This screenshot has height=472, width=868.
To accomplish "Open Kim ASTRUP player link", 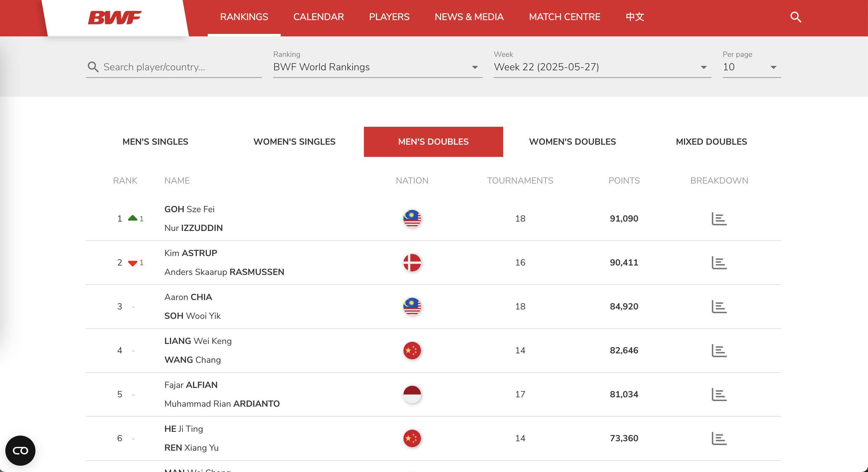I will (x=191, y=253).
